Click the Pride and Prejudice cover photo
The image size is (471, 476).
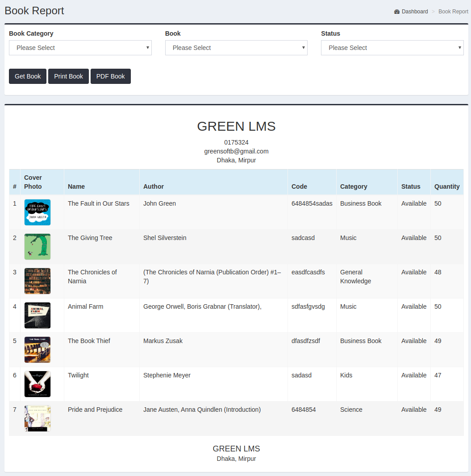(x=37, y=418)
